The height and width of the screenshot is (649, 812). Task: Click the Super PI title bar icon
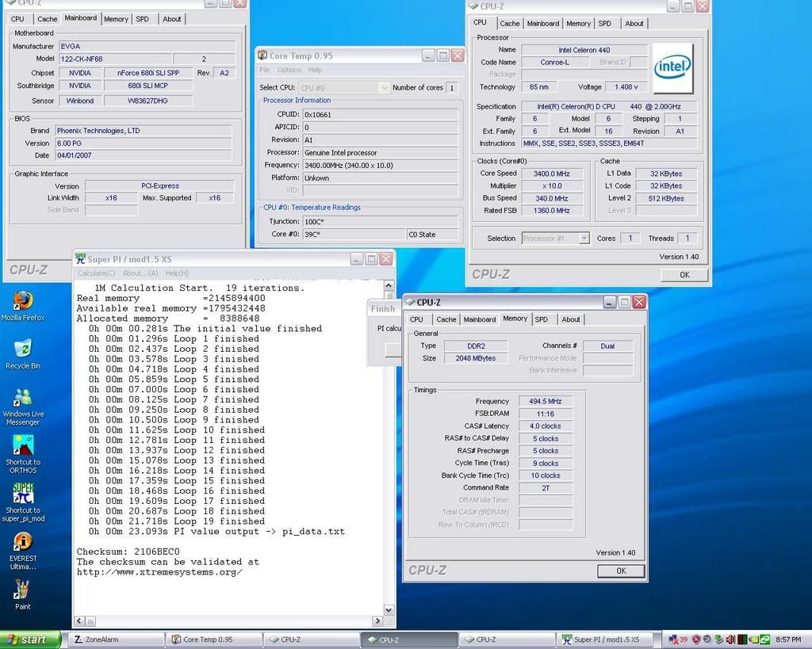click(80, 258)
